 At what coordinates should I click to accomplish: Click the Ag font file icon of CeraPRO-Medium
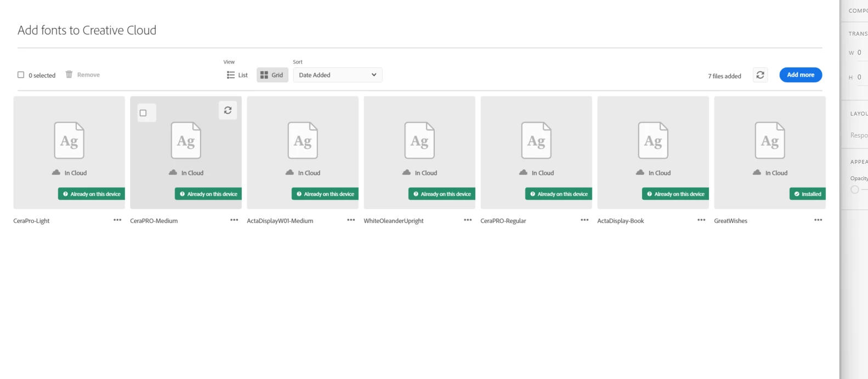click(186, 140)
